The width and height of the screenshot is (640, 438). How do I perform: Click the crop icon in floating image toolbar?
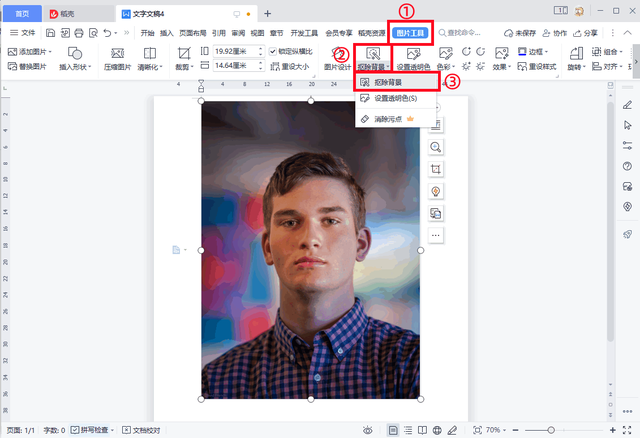pos(436,169)
